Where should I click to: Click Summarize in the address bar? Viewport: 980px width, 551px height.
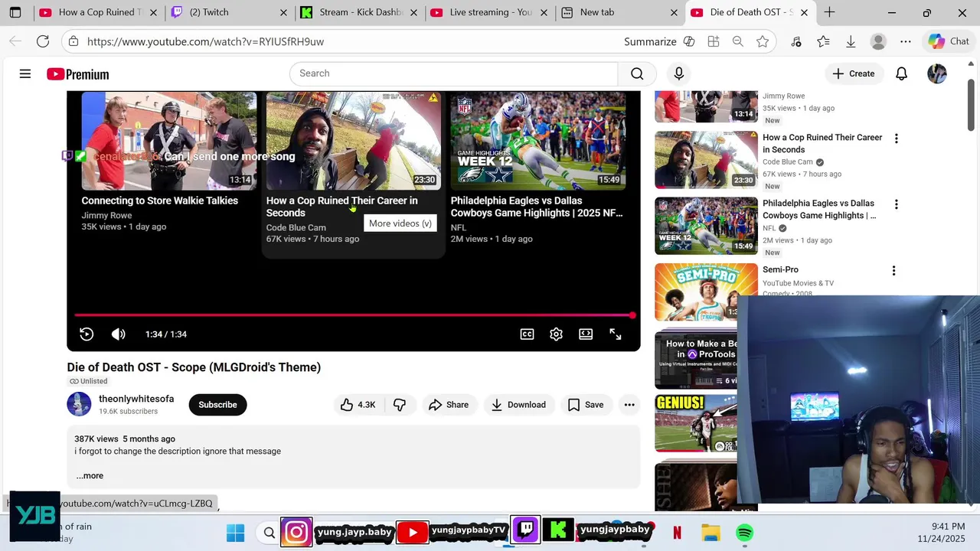(650, 42)
